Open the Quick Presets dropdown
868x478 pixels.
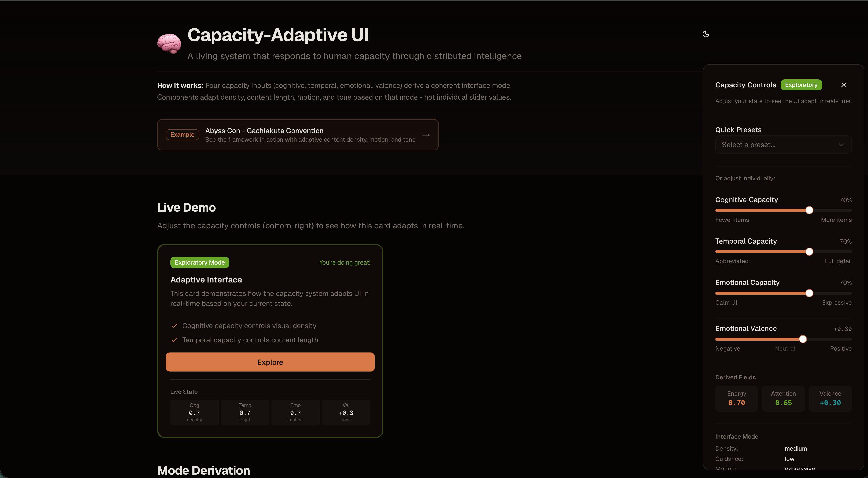pos(783,145)
